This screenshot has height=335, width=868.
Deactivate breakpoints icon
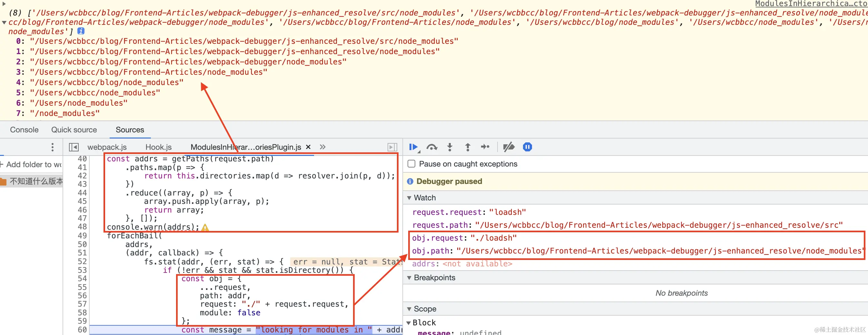(508, 147)
